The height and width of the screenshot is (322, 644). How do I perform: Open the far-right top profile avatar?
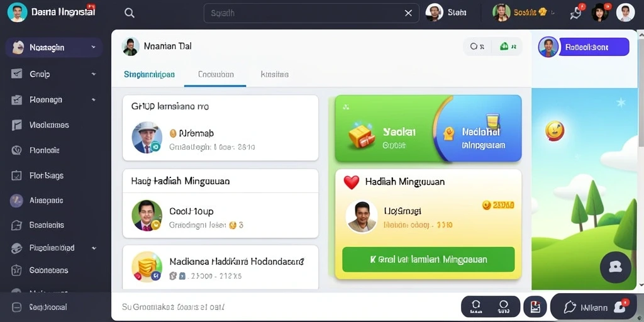tap(626, 13)
